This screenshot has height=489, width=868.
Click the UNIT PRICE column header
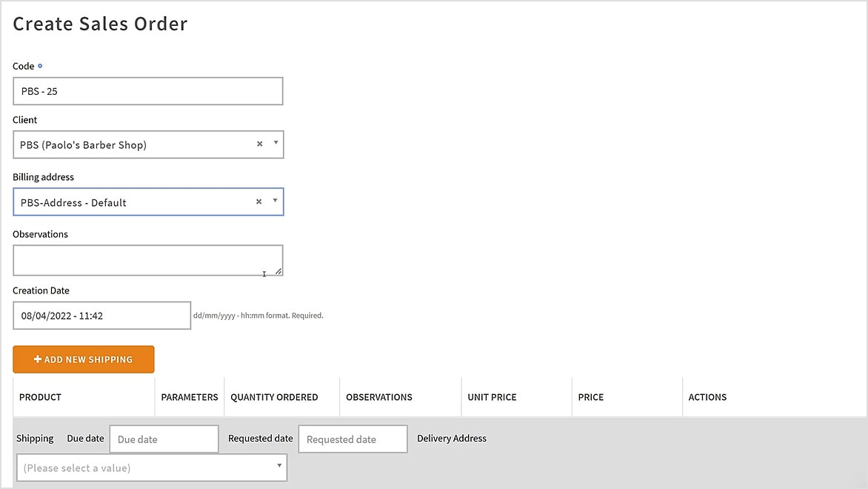coord(491,397)
